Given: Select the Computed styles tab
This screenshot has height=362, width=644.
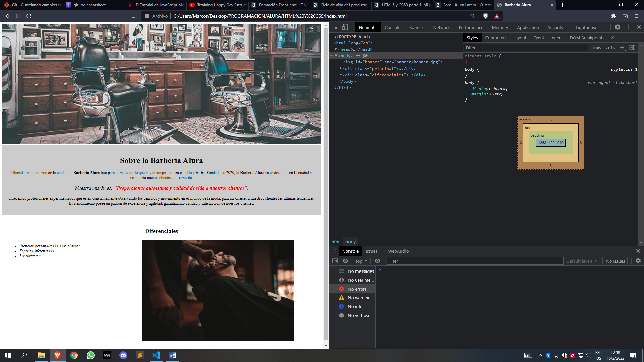Looking at the screenshot, I should (x=495, y=38).
